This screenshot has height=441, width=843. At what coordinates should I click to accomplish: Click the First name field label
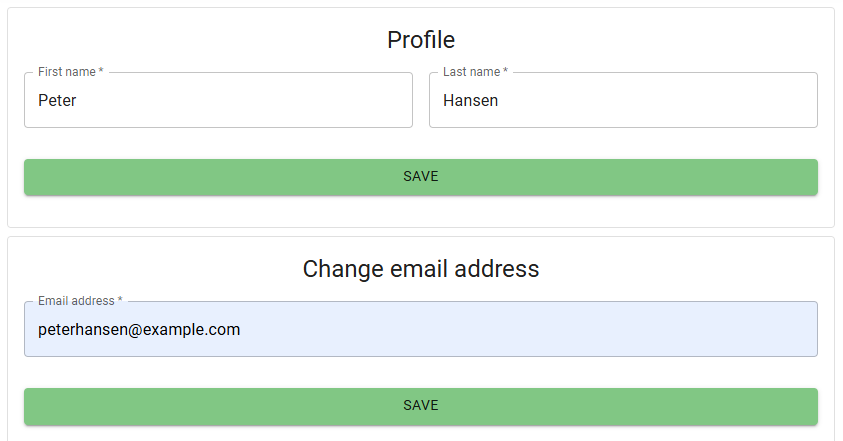66,72
